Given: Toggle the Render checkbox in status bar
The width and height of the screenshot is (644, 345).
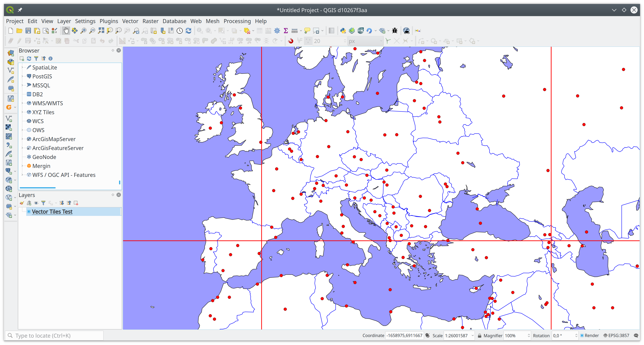Looking at the screenshot, I should 582,335.
